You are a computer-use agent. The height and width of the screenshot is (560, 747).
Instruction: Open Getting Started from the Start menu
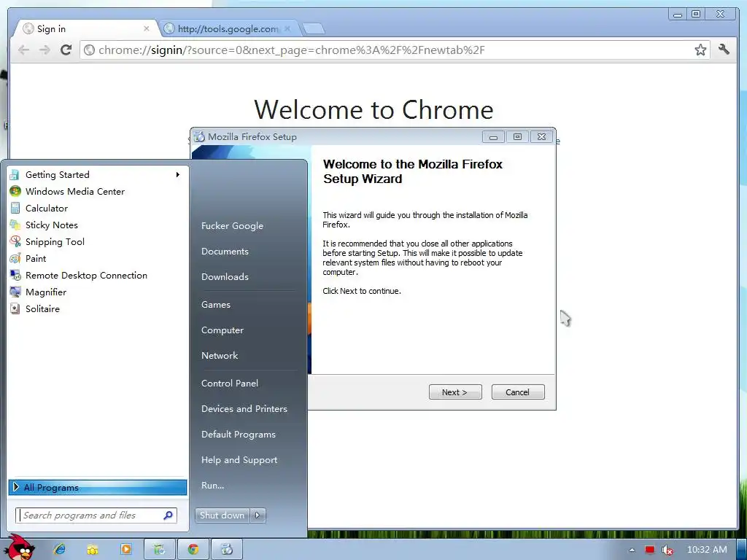[97, 175]
